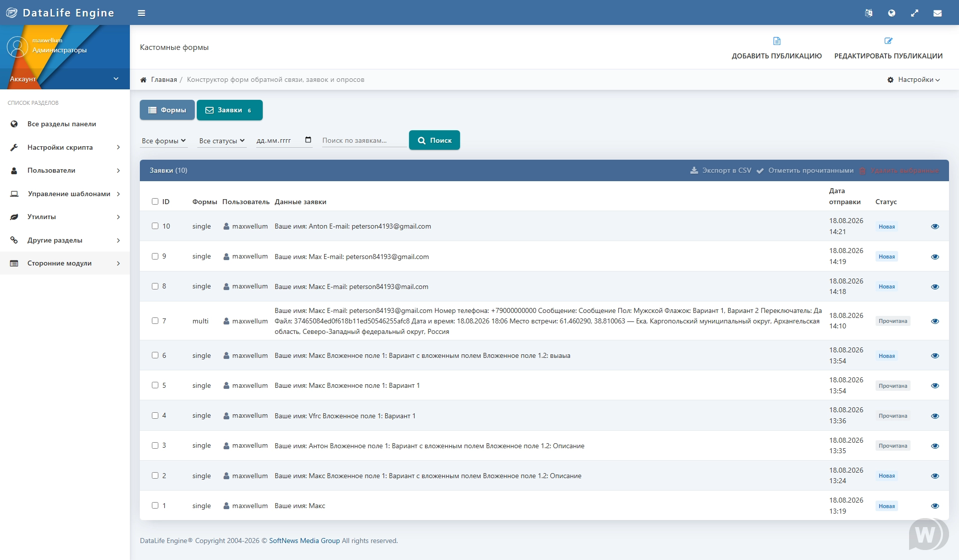Expand the 'Аккаунт' section
Screen dimensions: 959x560
click(x=64, y=79)
